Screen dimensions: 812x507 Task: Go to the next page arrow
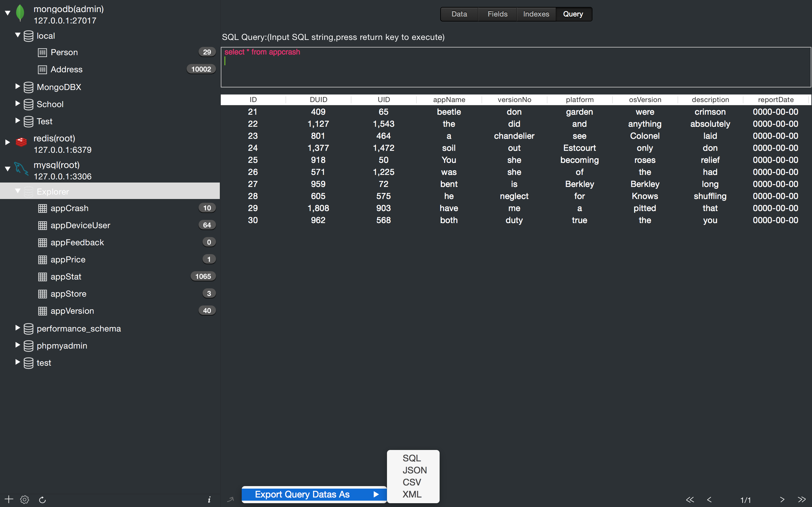point(782,499)
